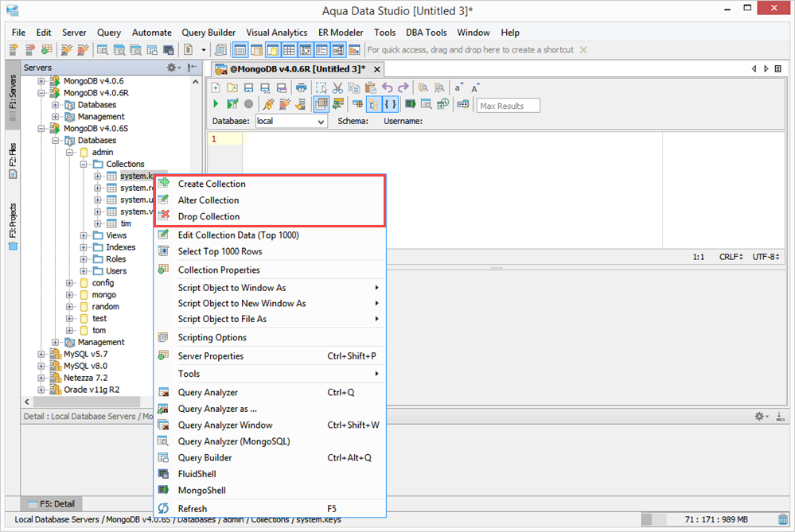The width and height of the screenshot is (795, 532).
Task: Undo the last edit with the purple arrow
Action: (x=388, y=87)
